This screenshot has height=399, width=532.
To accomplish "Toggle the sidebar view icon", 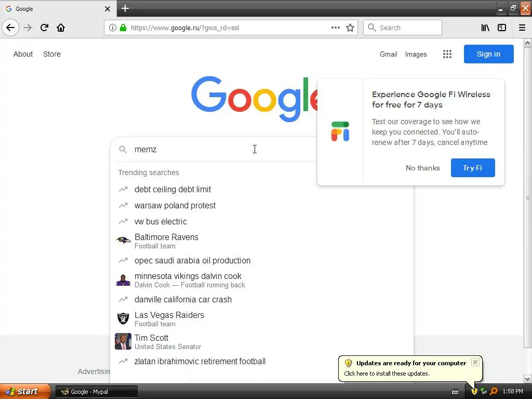I will coord(502,28).
